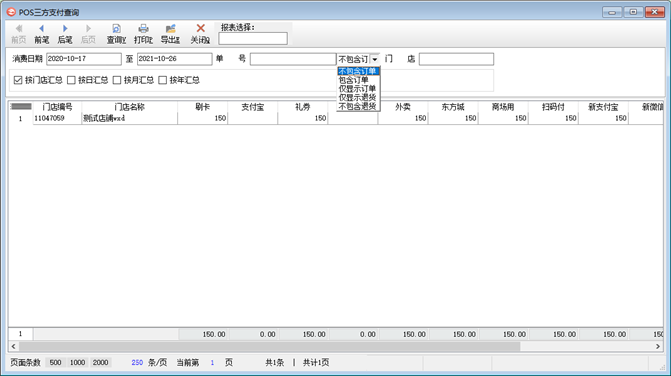
Task: Set page size to 1000
Action: pyautogui.click(x=77, y=363)
